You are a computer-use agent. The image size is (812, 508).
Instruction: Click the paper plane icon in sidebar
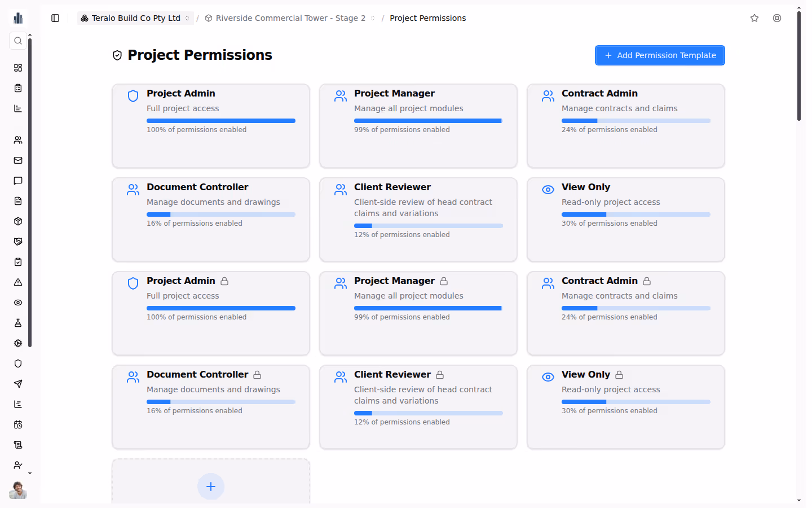18,384
